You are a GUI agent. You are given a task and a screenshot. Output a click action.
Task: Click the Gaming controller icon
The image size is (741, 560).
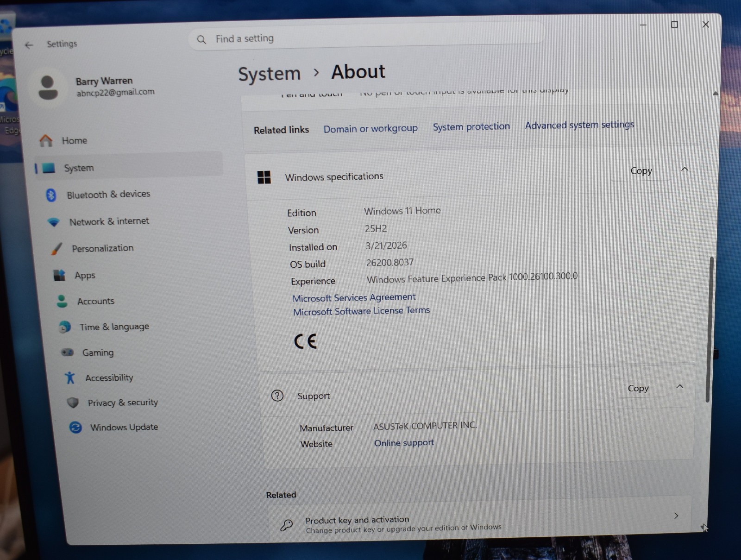[x=68, y=352]
